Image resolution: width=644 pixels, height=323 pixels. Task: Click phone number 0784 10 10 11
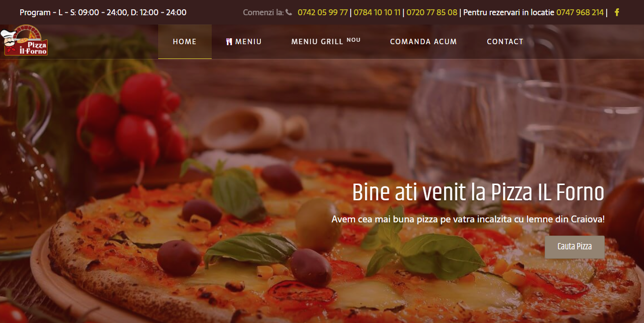pos(377,12)
